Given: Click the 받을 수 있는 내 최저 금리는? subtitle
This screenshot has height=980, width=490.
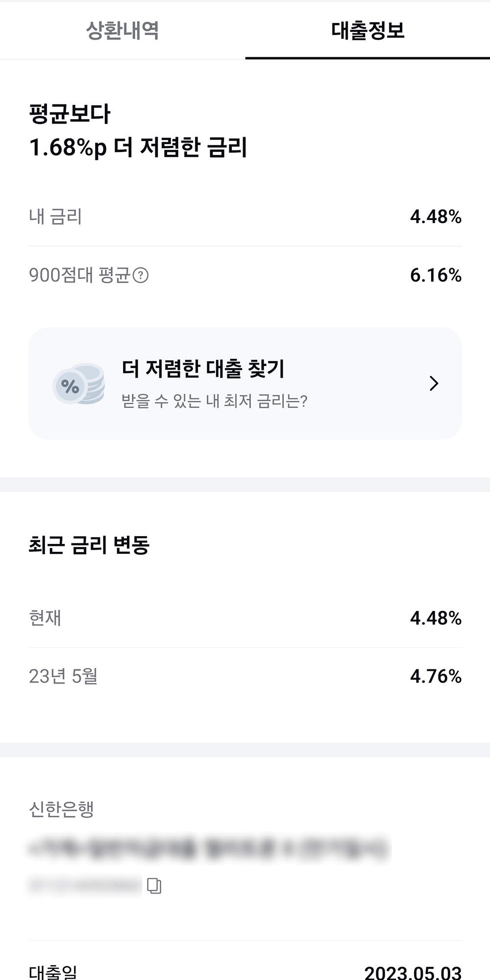Looking at the screenshot, I should [214, 401].
